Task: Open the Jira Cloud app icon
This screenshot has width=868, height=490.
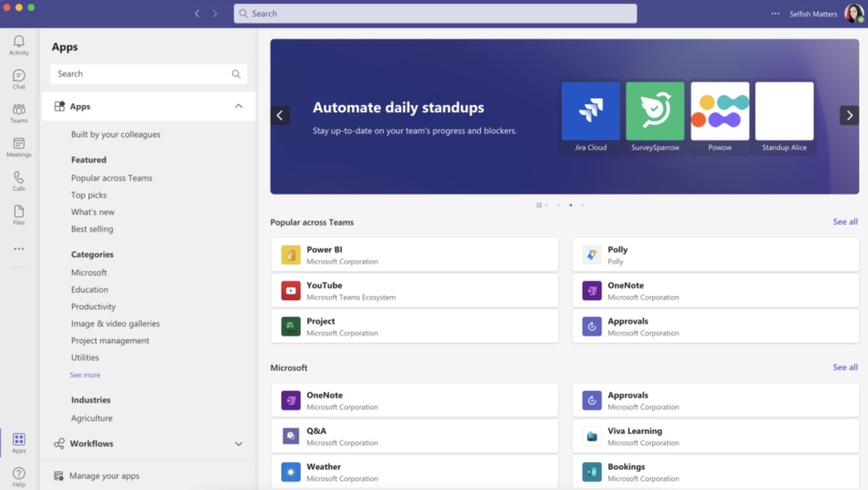Action: point(590,112)
